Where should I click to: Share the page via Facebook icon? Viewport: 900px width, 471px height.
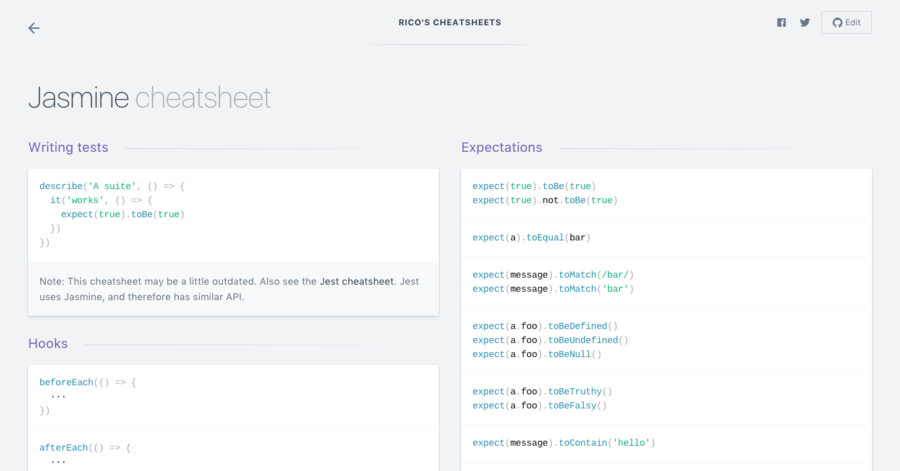point(781,23)
